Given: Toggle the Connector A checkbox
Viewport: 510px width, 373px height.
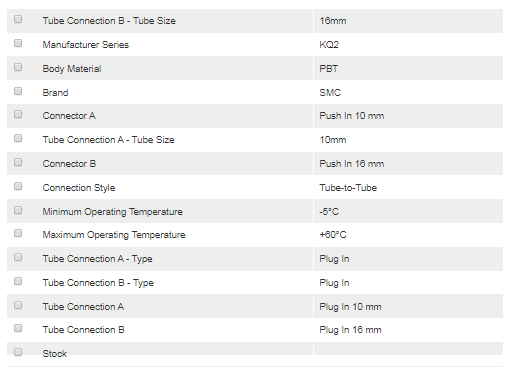Looking at the screenshot, I should pyautogui.click(x=18, y=114).
